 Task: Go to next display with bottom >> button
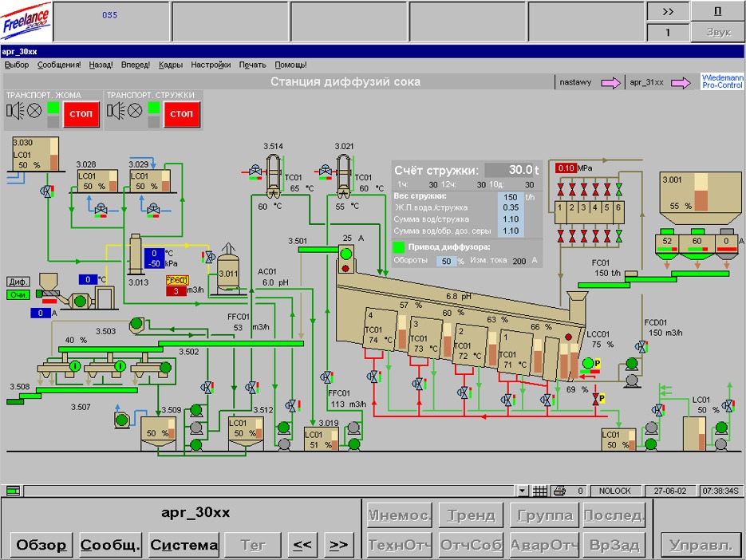(x=338, y=546)
